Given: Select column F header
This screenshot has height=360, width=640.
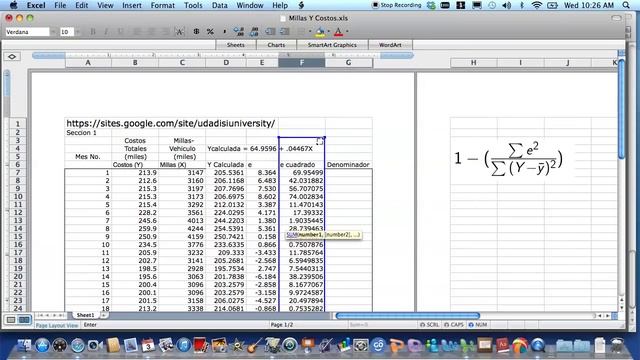Looking at the screenshot, I should coord(302,62).
